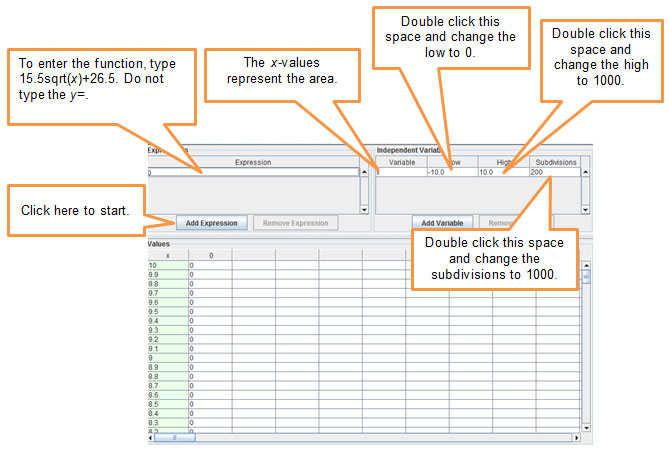Click the horizontal scrollbar thumb under Values table
Screen dimensions: 669x453
[175, 438]
